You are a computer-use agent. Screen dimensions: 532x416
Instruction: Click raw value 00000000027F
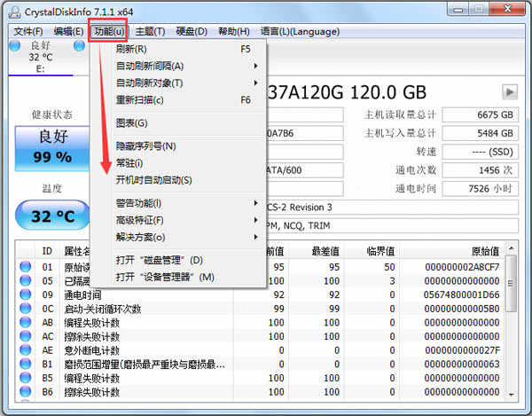pos(462,350)
